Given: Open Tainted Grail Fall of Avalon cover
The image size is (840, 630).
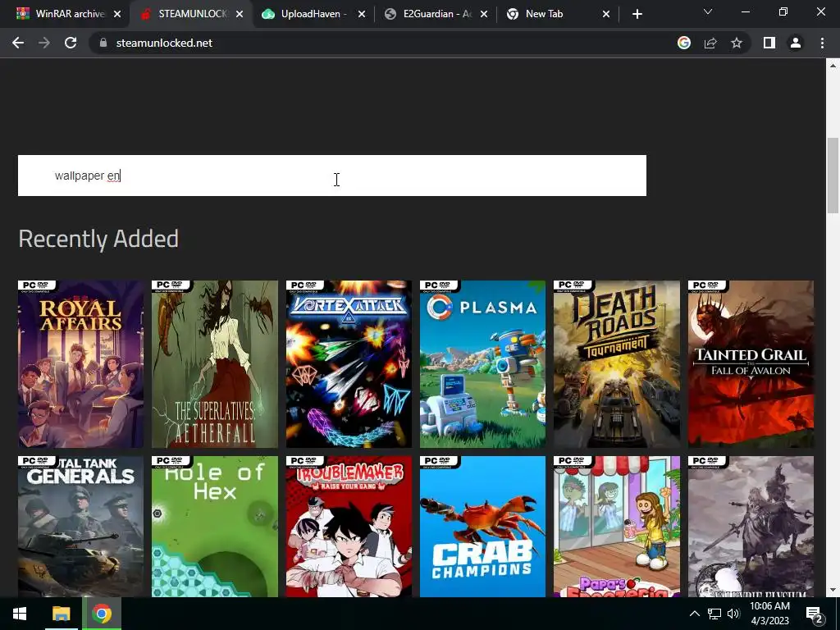Looking at the screenshot, I should [x=751, y=363].
